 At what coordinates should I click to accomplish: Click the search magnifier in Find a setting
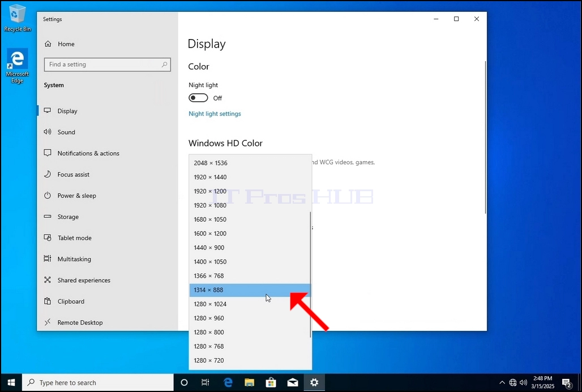(164, 64)
